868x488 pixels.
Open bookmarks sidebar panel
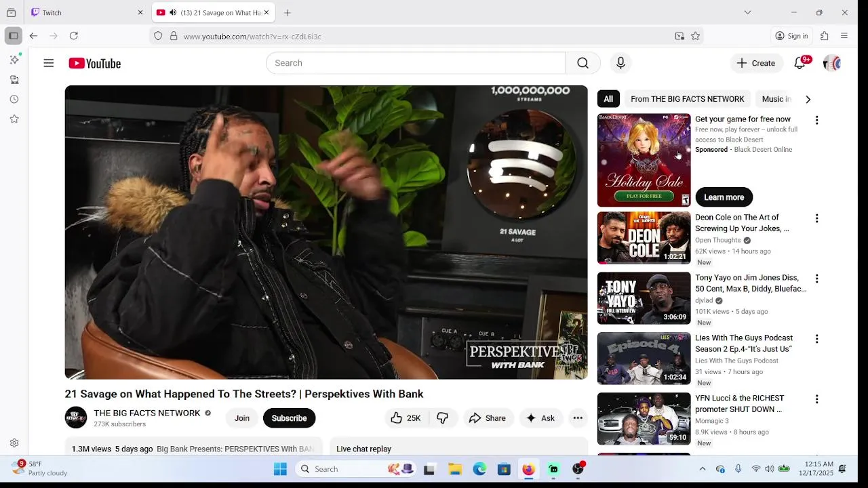[x=14, y=119]
